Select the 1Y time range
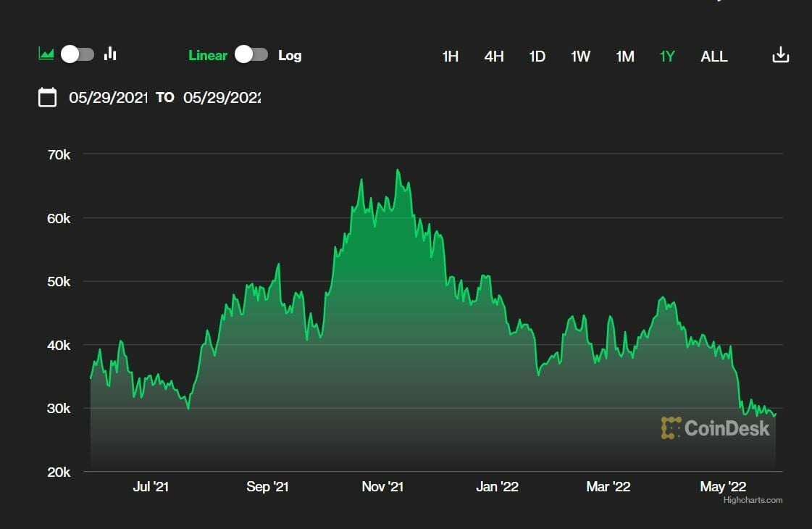812x529 pixels. click(667, 57)
